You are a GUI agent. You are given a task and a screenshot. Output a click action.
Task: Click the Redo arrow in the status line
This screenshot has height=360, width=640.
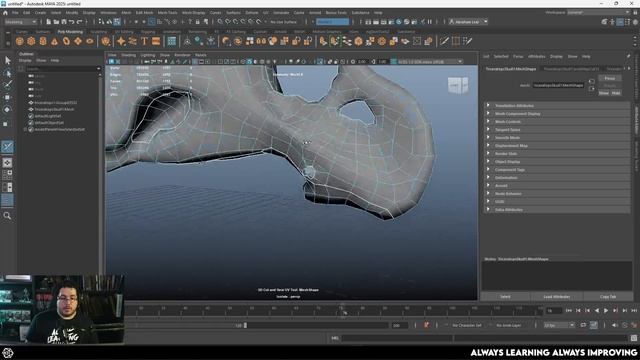(x=79, y=22)
